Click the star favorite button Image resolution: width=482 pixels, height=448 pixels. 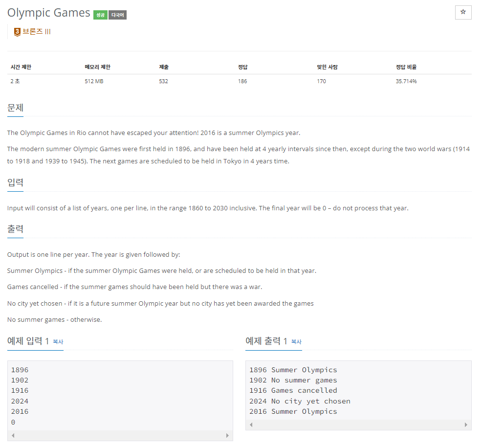pyautogui.click(x=463, y=12)
